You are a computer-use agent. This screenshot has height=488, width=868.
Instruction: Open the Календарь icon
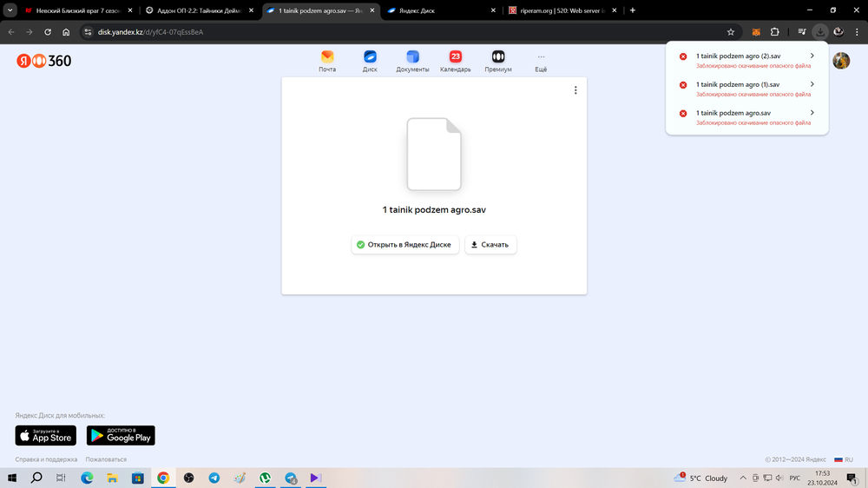click(455, 61)
